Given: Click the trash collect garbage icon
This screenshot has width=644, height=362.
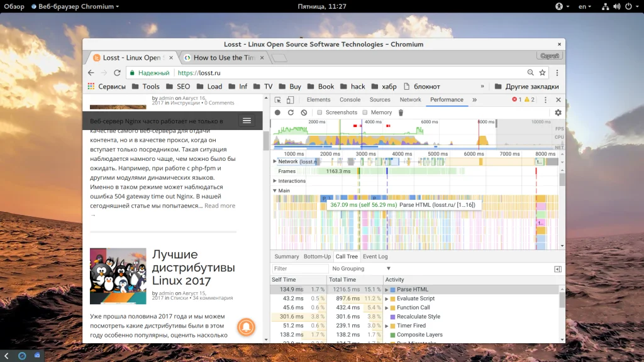Looking at the screenshot, I should (401, 112).
